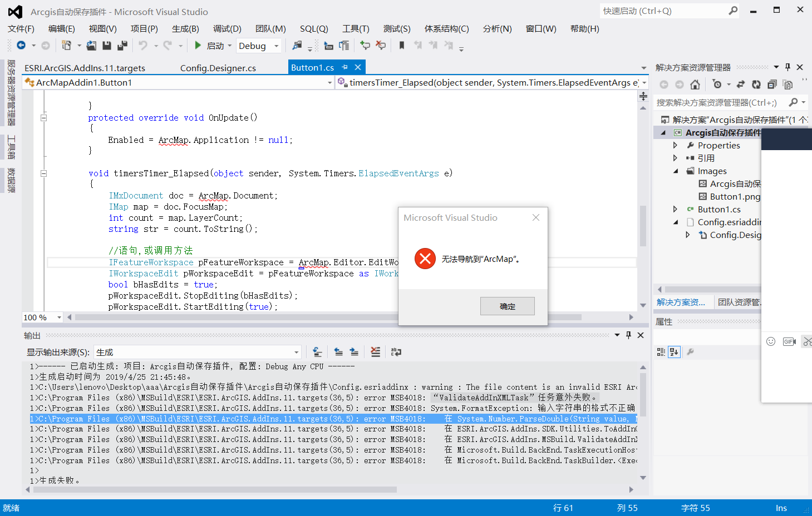812x516 pixels.
Task: Collapse the OnUpdate method code region
Action: (43, 117)
